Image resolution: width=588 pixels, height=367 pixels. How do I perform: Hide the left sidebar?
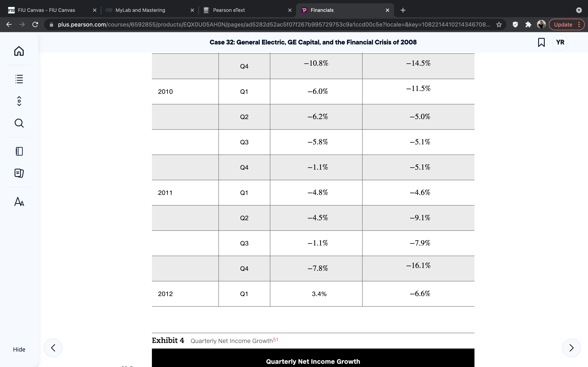19,349
